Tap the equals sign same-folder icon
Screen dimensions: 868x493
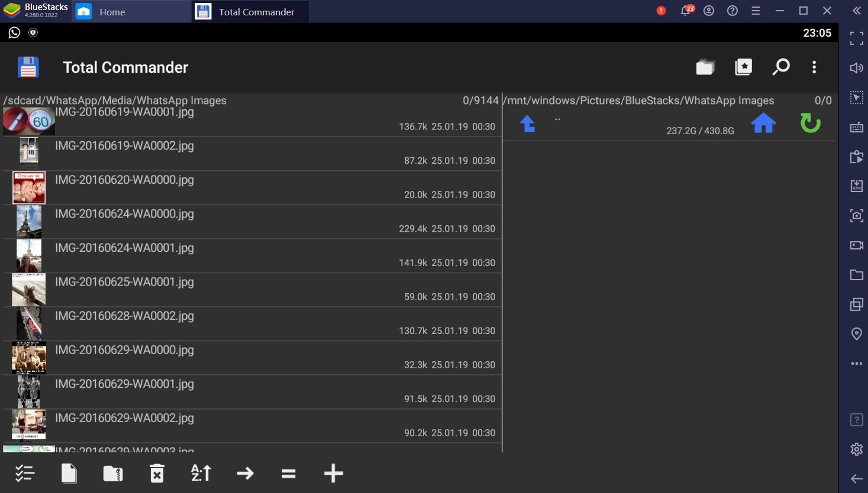[x=289, y=473]
